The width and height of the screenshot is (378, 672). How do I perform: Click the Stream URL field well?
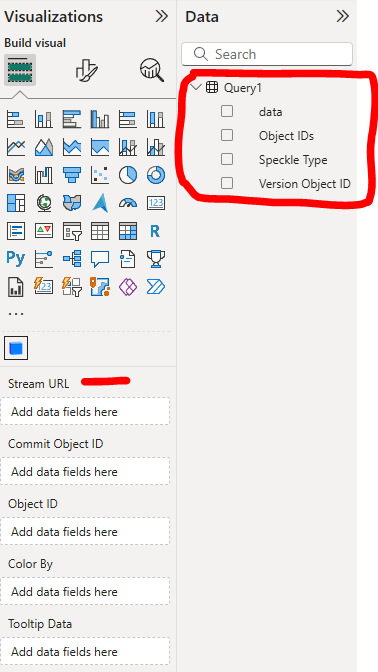85,411
